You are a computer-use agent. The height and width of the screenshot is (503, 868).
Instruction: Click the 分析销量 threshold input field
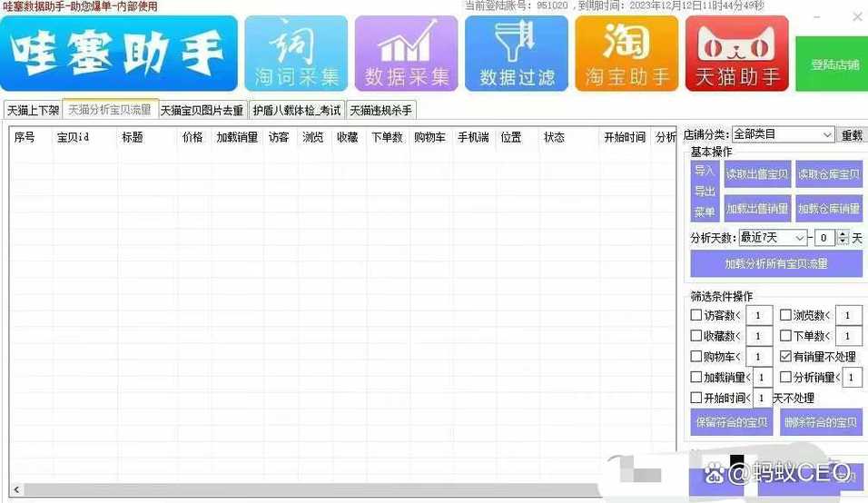[x=852, y=378]
